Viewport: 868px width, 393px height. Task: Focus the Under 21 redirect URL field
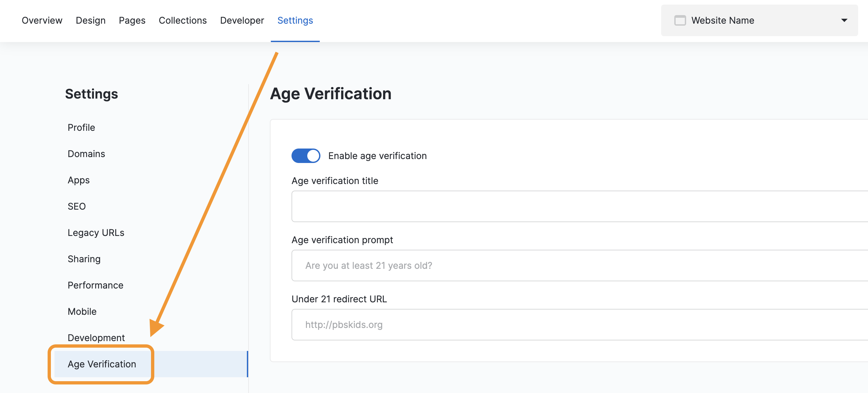[x=573, y=325]
